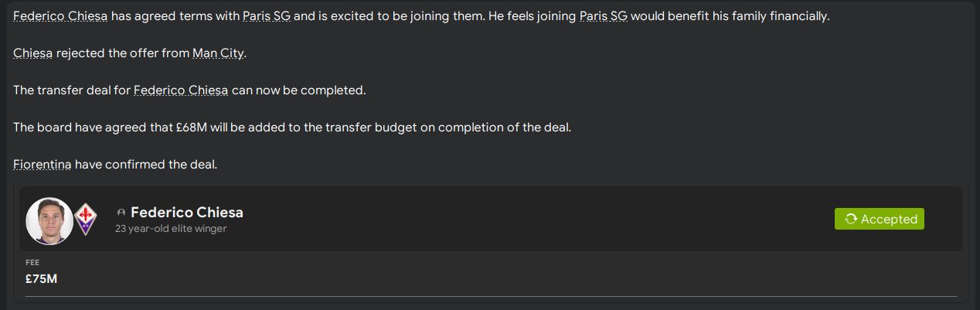Click Paris SG link before 'would benefit'
Screen dimensions: 980x310
pos(603,16)
